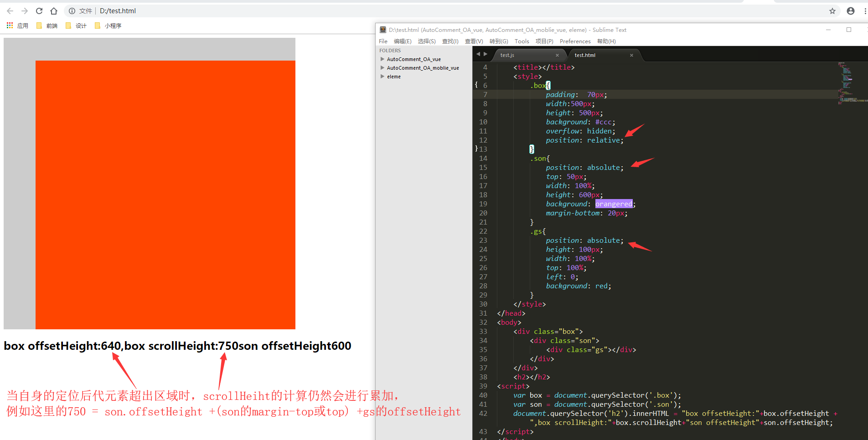Click the Sublime Text window title icon
The image size is (868, 440).
point(383,30)
